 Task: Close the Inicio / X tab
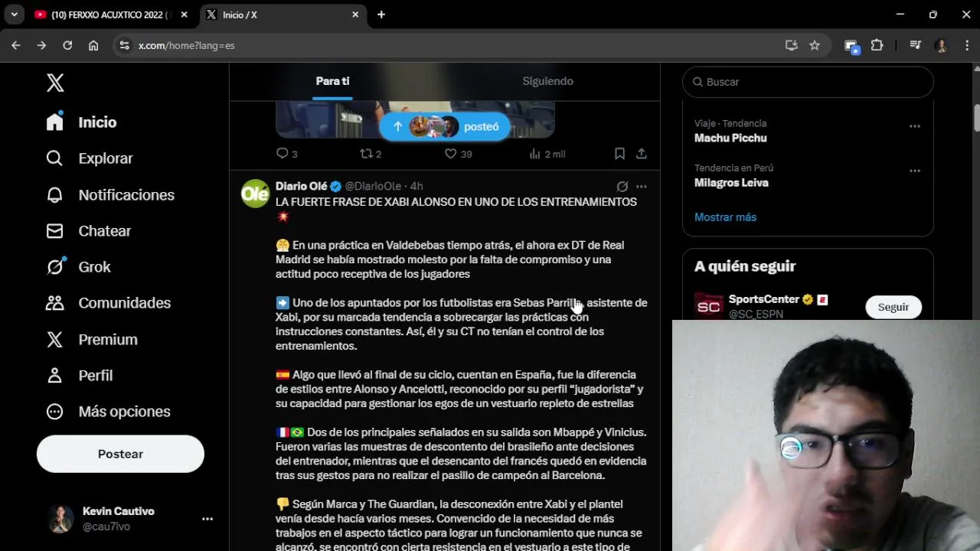click(x=355, y=15)
